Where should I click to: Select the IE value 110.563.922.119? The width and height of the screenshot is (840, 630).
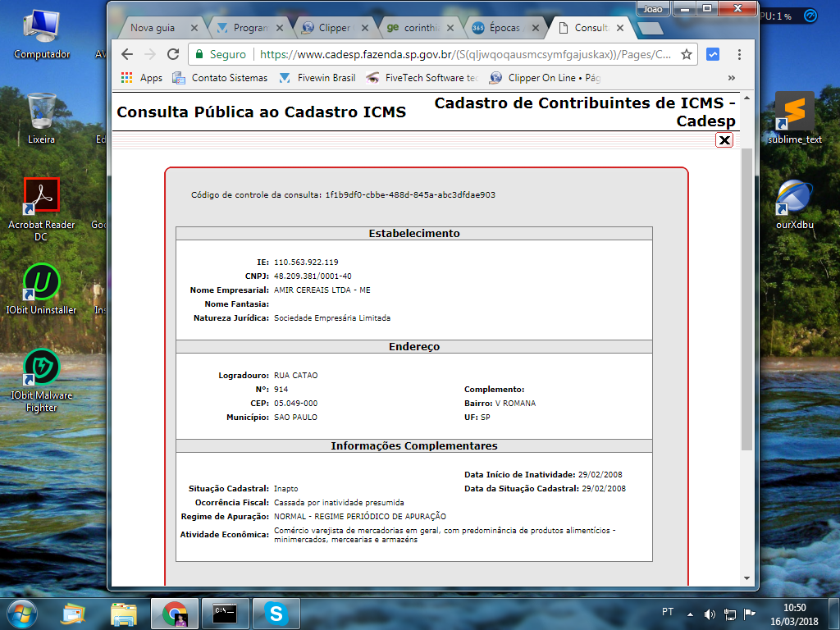[306, 262]
